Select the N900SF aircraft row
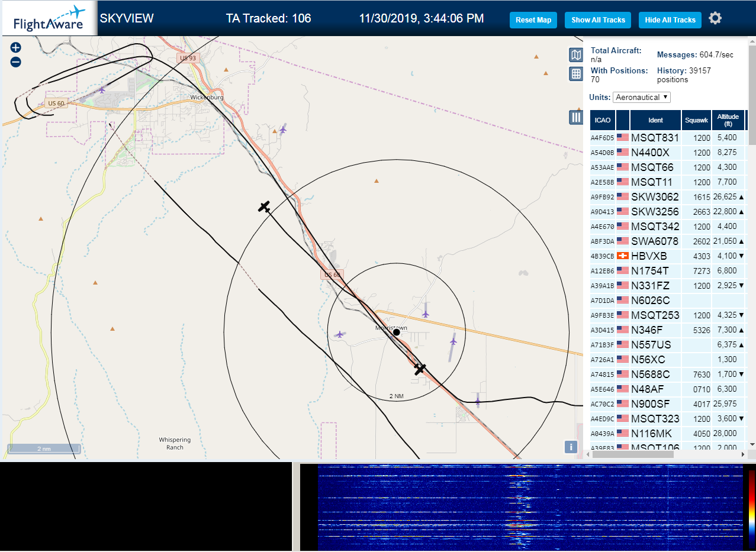 [668, 404]
